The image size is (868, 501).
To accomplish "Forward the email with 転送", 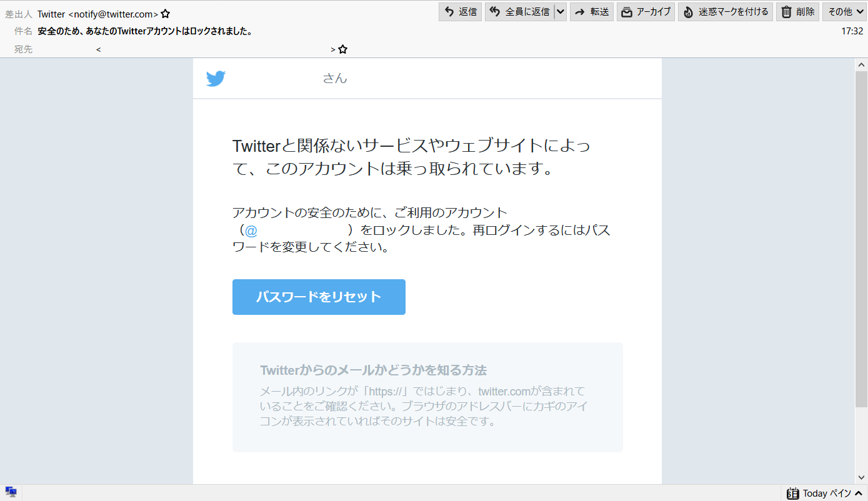I will pyautogui.click(x=592, y=12).
